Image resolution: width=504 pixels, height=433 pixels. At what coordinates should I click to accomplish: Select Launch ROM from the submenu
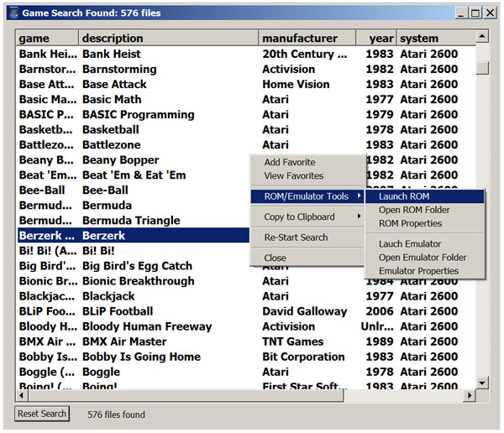point(403,196)
